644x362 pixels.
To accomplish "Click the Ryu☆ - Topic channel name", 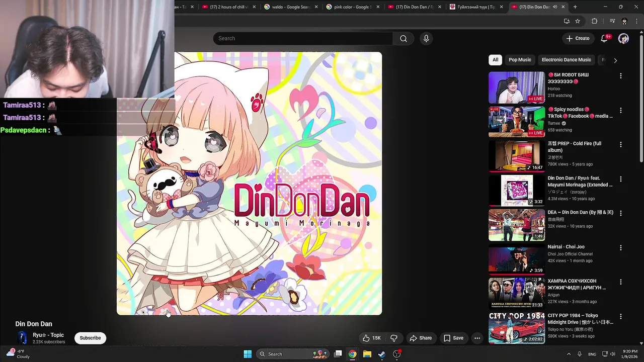I will (48, 335).
